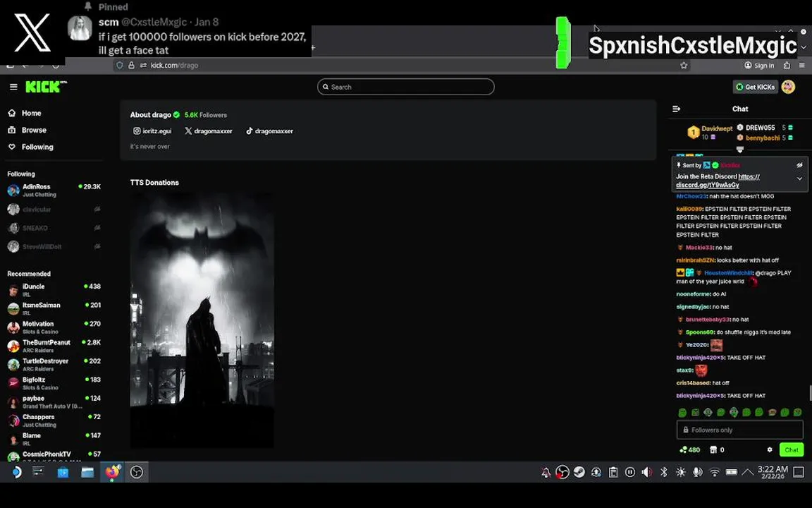812x508 pixels.
Task: Click DREW055 in the gift leaderboard
Action: tap(761, 128)
